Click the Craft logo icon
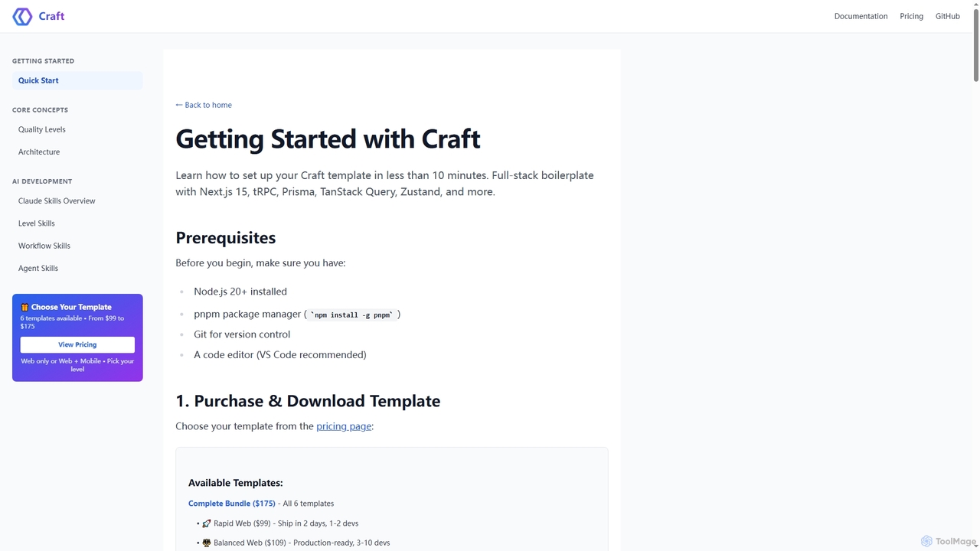Screen dimensions: 980x551 click(x=22, y=16)
